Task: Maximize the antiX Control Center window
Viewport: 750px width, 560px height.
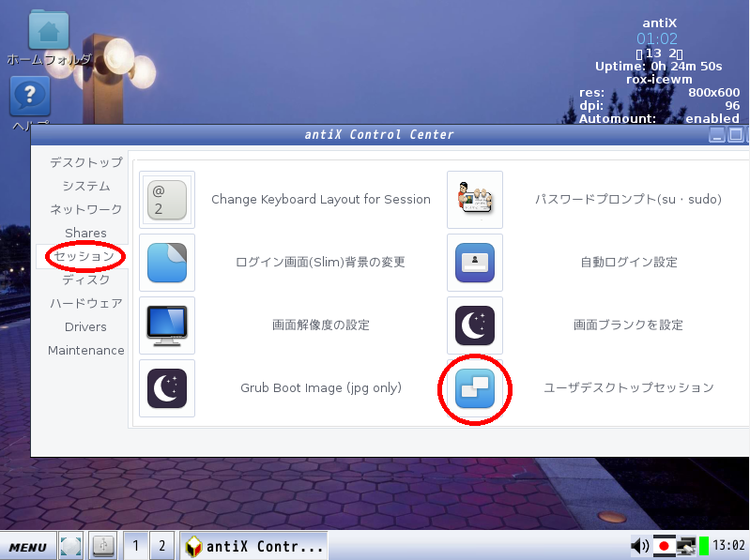Action: point(736,135)
